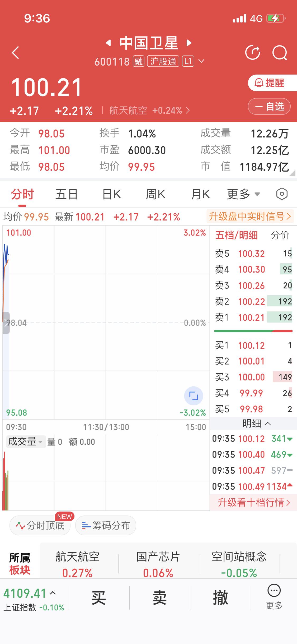297x644 pixels.
Task: Expand stock header dropdown chevron
Action: [201, 61]
